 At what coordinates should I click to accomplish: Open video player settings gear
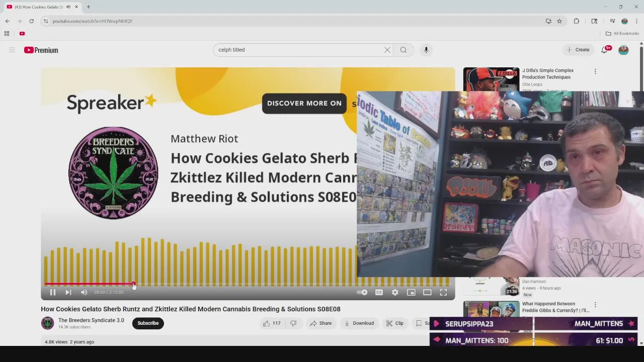point(395,292)
